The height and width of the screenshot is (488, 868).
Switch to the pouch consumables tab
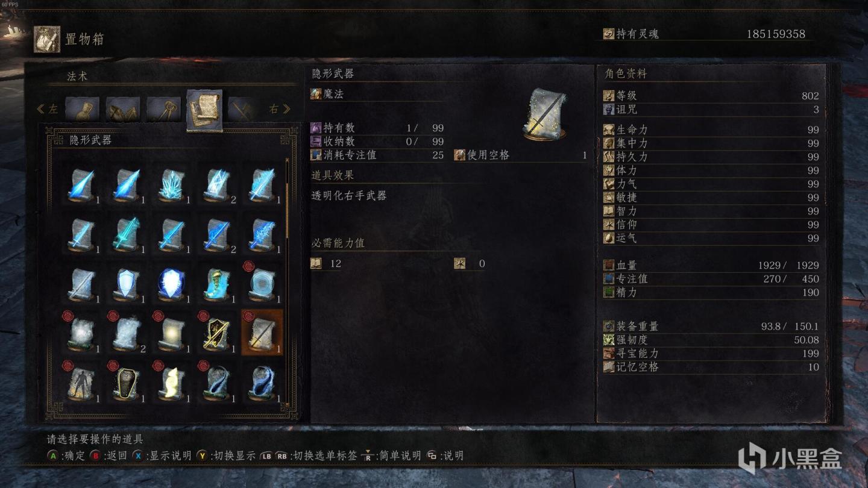pyautogui.click(x=82, y=109)
